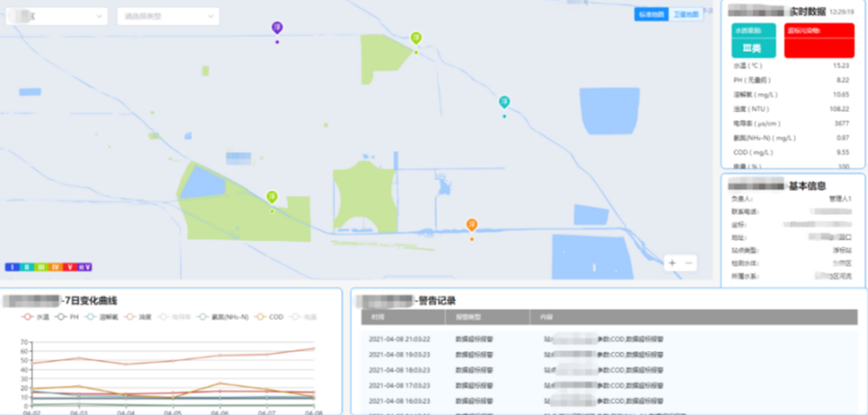868x415 pixels.
Task: Switch to 卫星地图 satellite view
Action: 685,14
